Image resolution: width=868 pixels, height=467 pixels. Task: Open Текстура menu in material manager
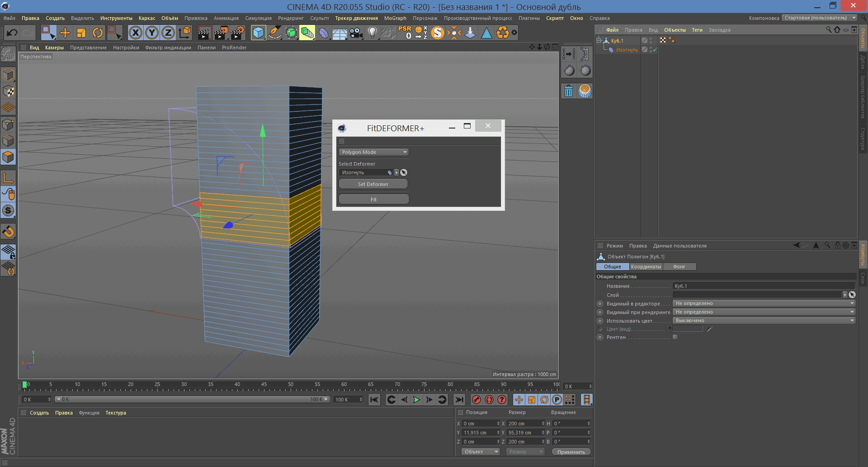coord(116,413)
